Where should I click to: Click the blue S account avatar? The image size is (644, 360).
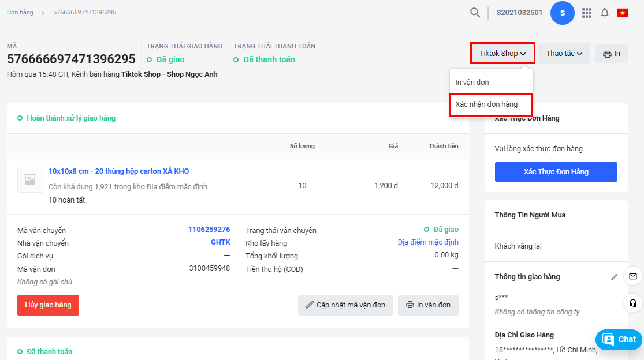[562, 13]
